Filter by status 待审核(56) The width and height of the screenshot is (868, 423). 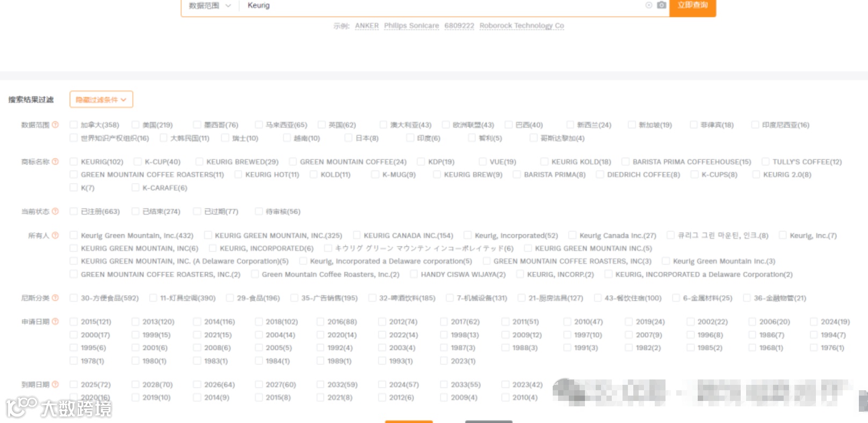click(x=259, y=212)
